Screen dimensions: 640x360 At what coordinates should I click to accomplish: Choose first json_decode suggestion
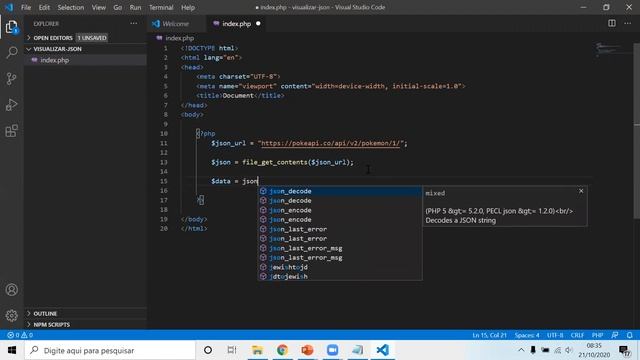pyautogui.click(x=340, y=191)
